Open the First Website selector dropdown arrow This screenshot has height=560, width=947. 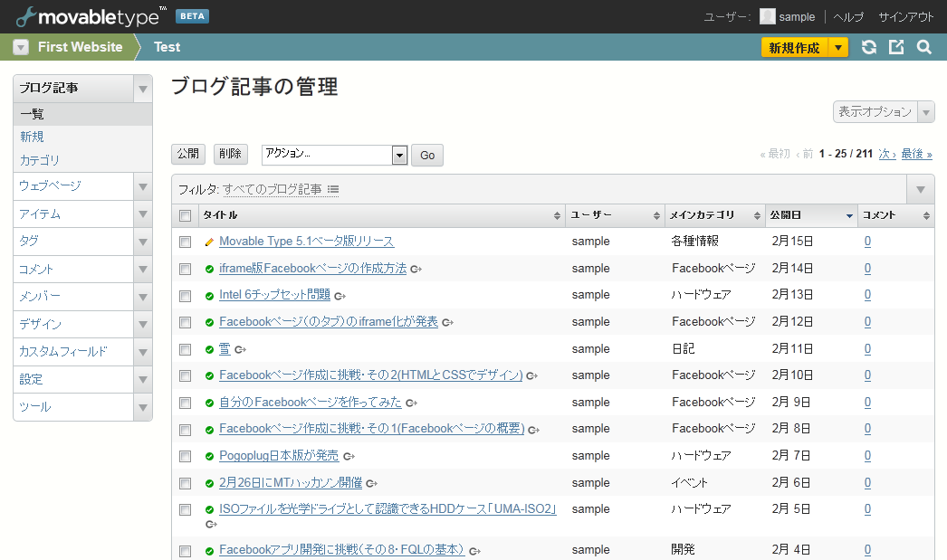click(x=21, y=47)
